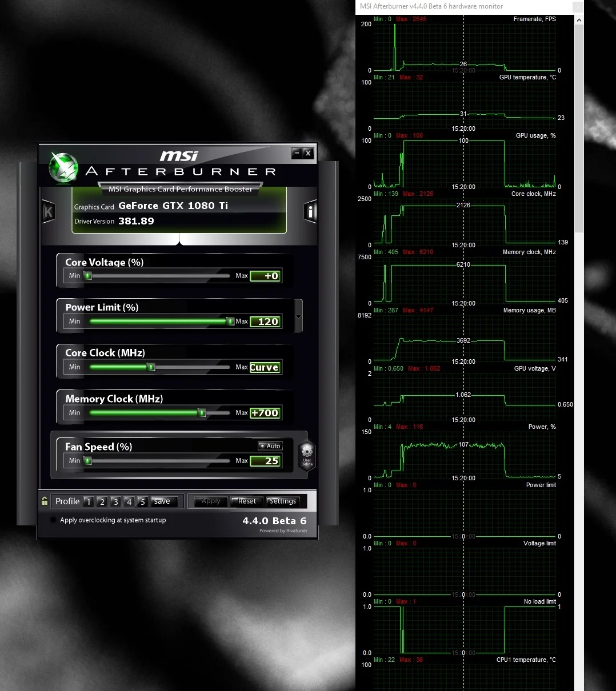
Task: Click the Framerate, FPS graph label
Action: pyautogui.click(x=535, y=19)
